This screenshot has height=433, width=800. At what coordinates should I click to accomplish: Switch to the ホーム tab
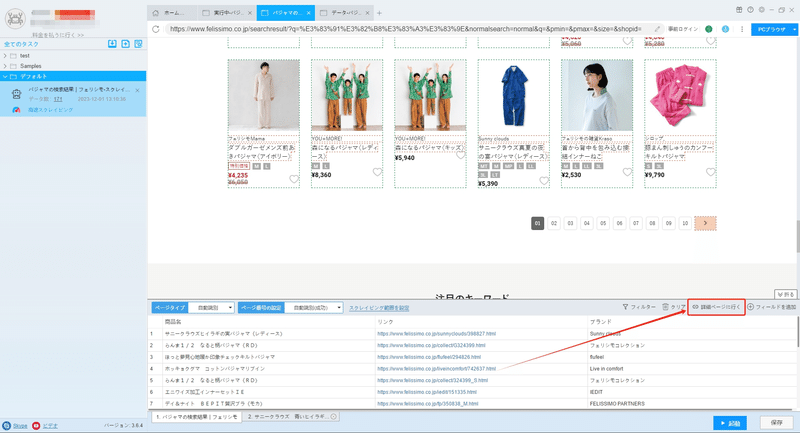point(172,13)
